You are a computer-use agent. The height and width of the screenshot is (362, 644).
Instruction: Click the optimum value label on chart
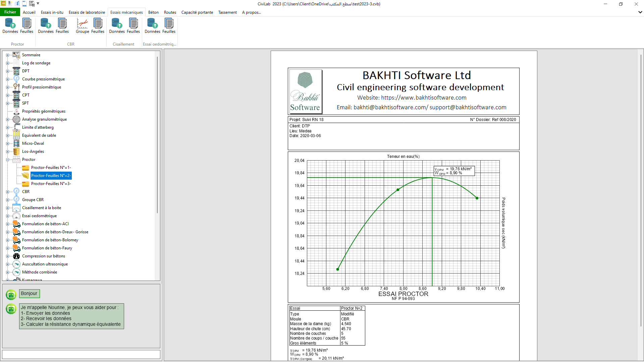454,171
